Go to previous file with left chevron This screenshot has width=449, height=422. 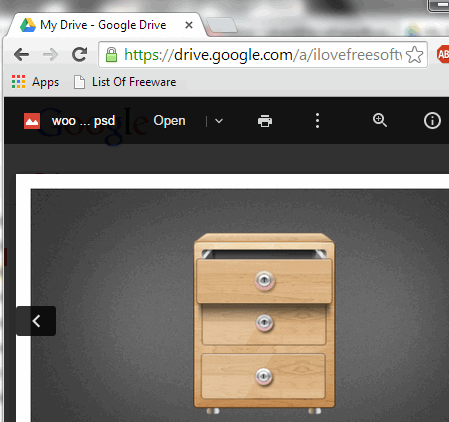[36, 321]
